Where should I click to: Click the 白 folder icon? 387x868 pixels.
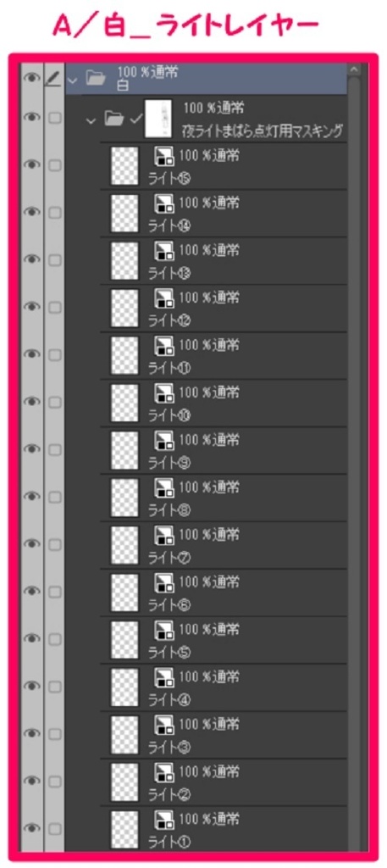click(96, 79)
